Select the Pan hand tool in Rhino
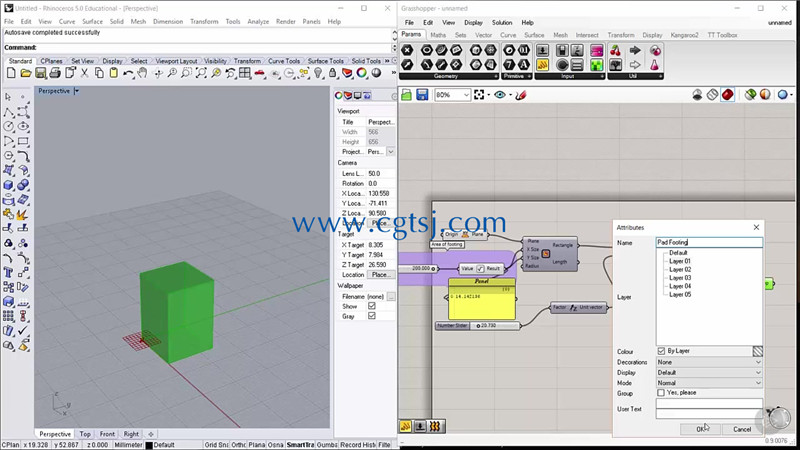This screenshot has height=450, width=800. click(142, 73)
